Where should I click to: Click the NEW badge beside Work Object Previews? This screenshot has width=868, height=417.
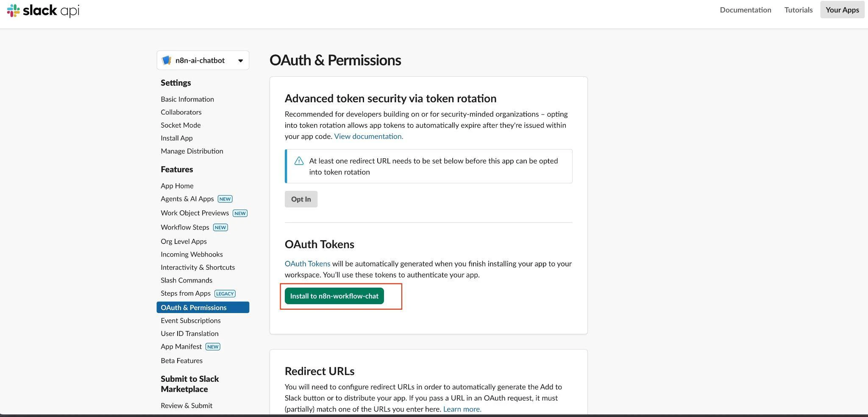pos(240,213)
